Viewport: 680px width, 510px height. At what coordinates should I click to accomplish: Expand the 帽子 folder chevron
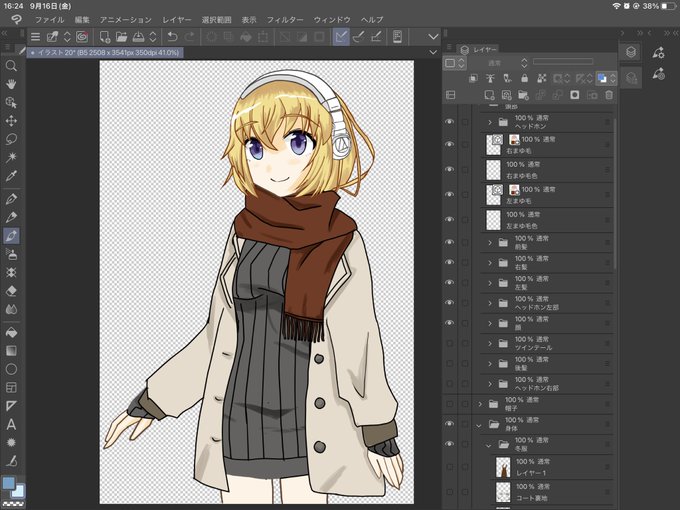tap(480, 404)
